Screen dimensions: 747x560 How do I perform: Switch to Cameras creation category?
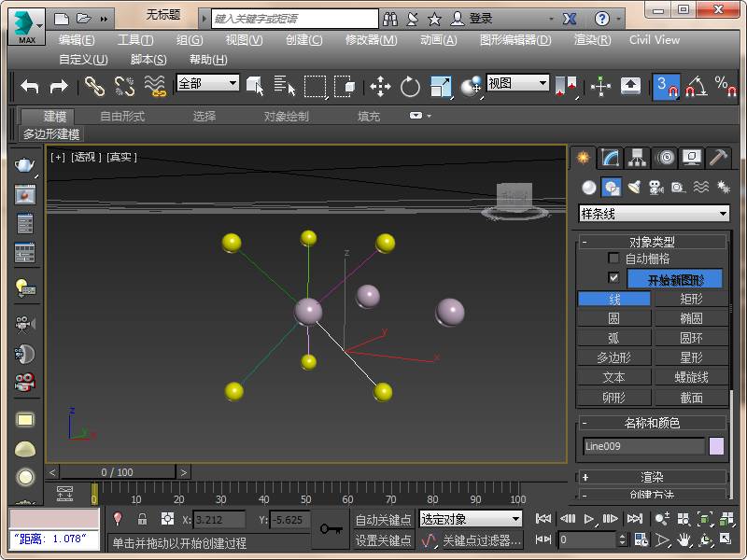coord(655,187)
